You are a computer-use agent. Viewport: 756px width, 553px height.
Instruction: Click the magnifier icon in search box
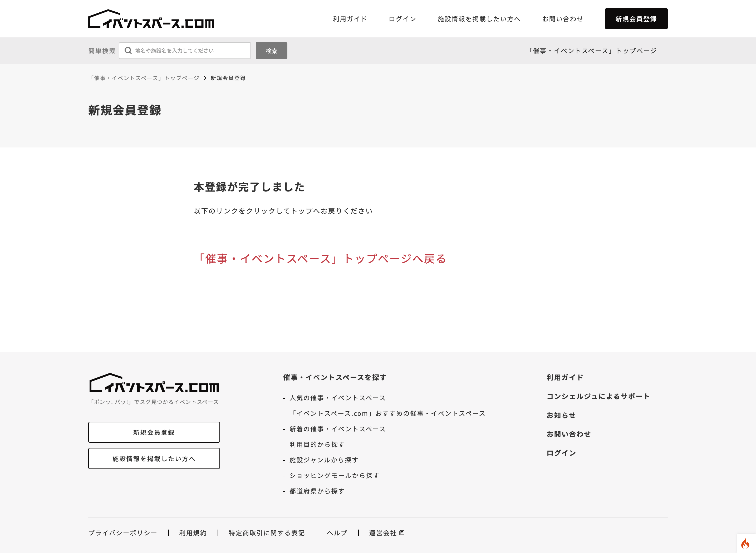[x=128, y=51]
